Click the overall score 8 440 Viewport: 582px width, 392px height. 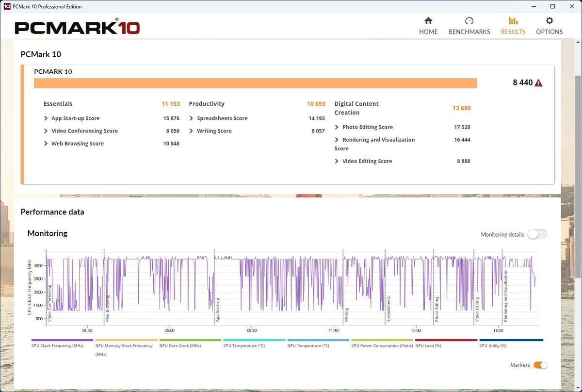523,83
